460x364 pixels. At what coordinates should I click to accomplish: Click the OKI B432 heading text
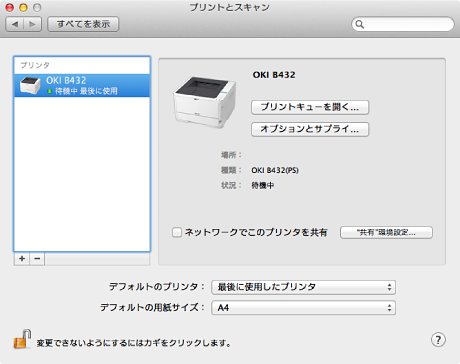[x=274, y=75]
